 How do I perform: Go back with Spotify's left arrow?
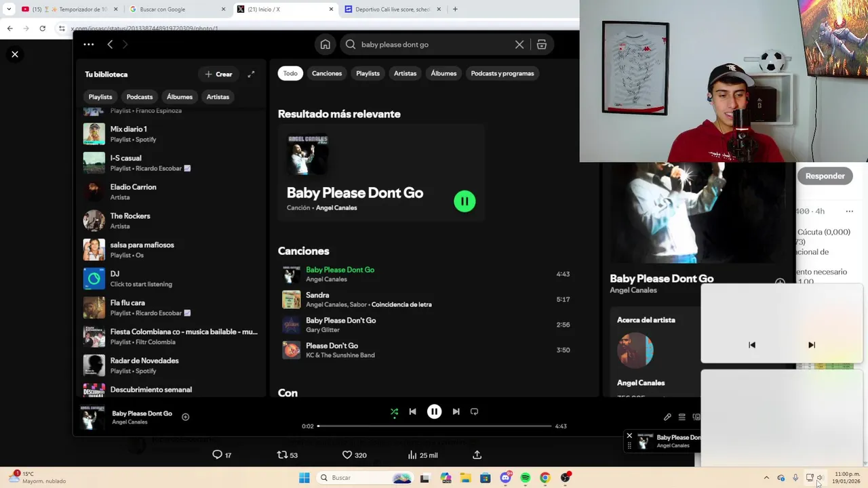tap(110, 44)
